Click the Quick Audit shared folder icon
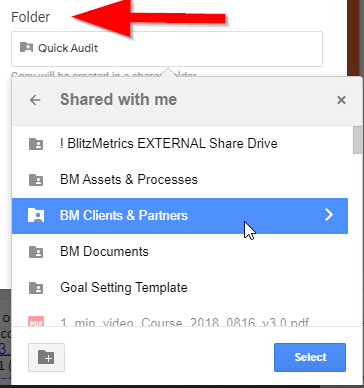 pyautogui.click(x=26, y=48)
